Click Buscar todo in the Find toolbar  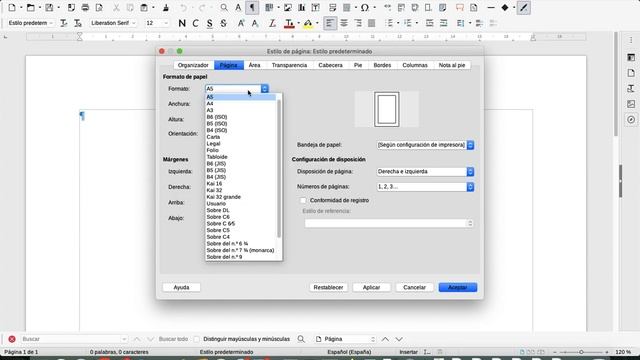(173, 339)
